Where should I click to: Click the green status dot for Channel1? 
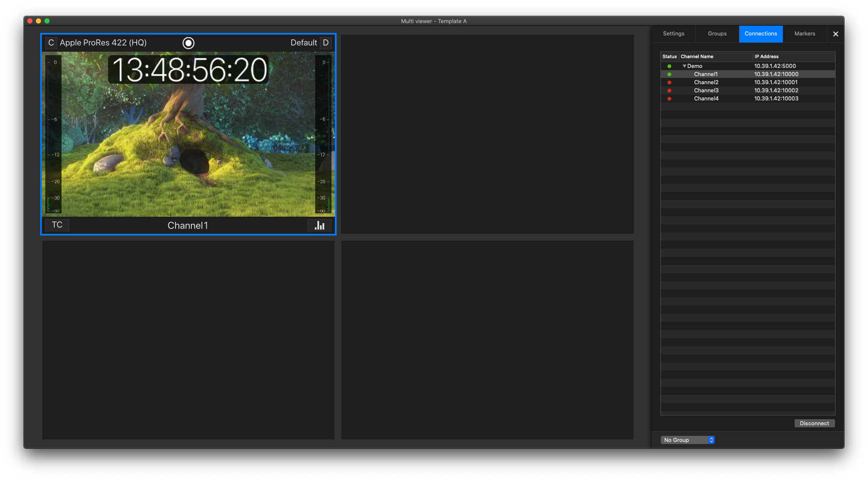(x=669, y=74)
